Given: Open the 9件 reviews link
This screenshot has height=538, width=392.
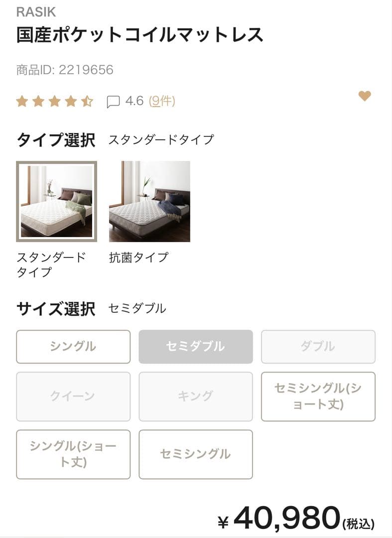Looking at the screenshot, I should click(162, 101).
